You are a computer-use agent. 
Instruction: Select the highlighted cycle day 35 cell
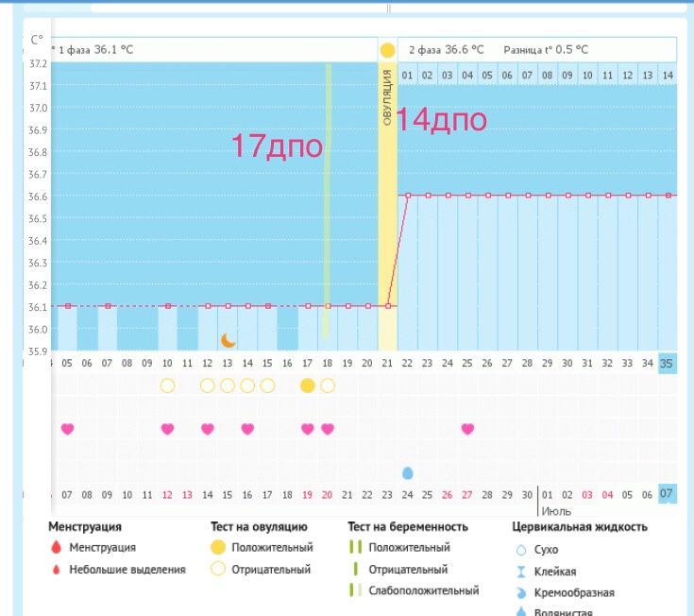667,363
